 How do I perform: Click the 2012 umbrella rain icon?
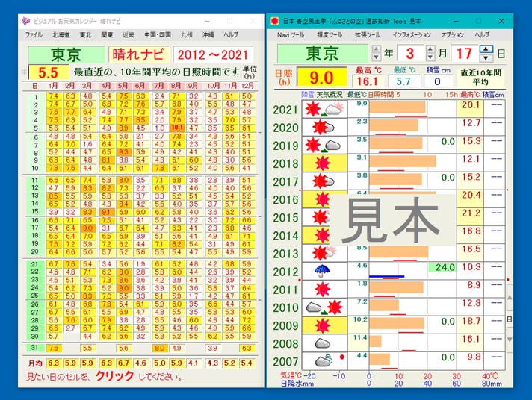[x=323, y=271]
